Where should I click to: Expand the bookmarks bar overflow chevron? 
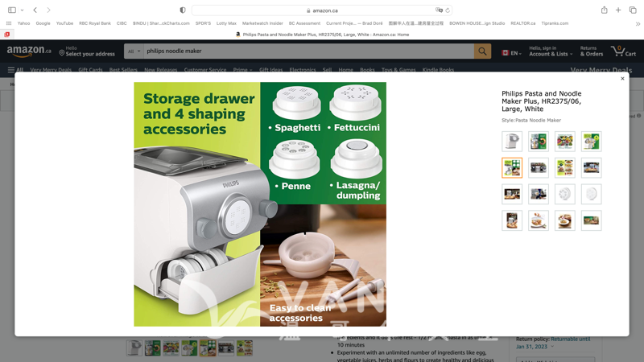[638, 24]
